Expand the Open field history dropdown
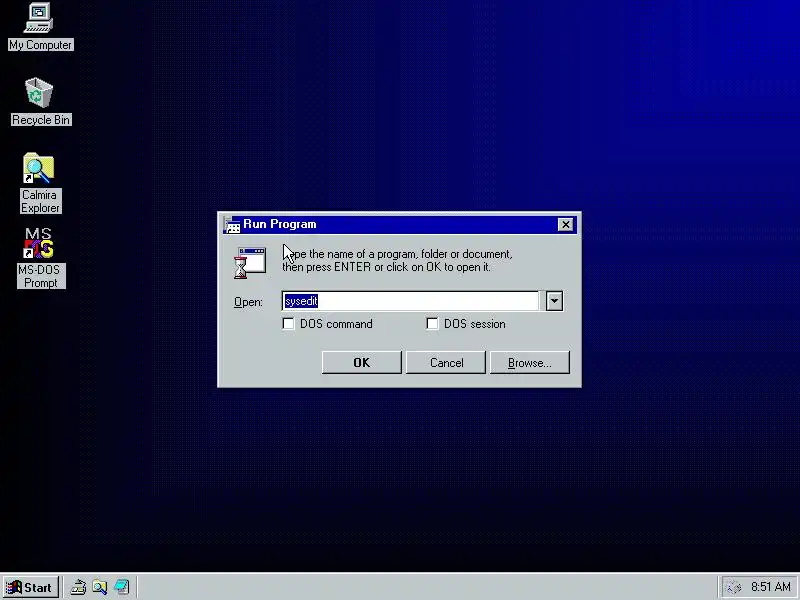This screenshot has height=600, width=800. [555, 301]
